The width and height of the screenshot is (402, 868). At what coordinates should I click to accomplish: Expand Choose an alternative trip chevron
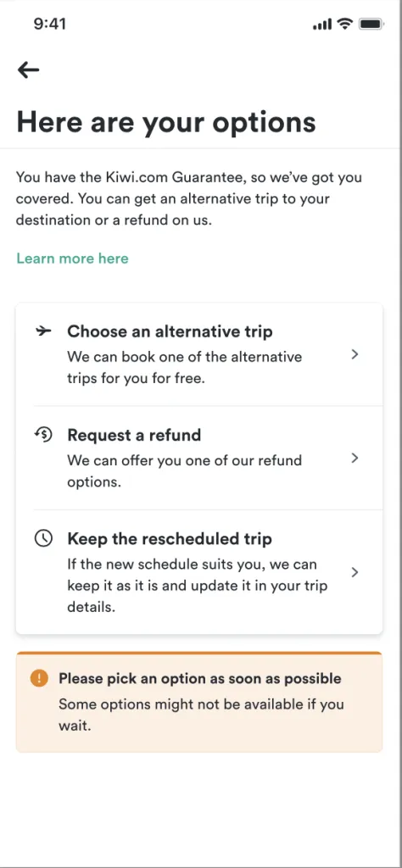point(355,355)
